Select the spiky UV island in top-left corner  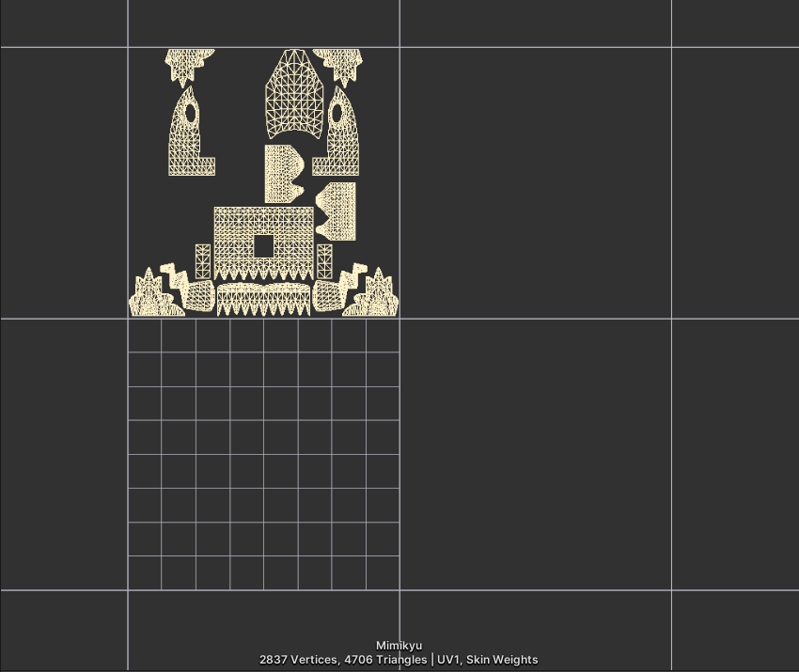(183, 64)
